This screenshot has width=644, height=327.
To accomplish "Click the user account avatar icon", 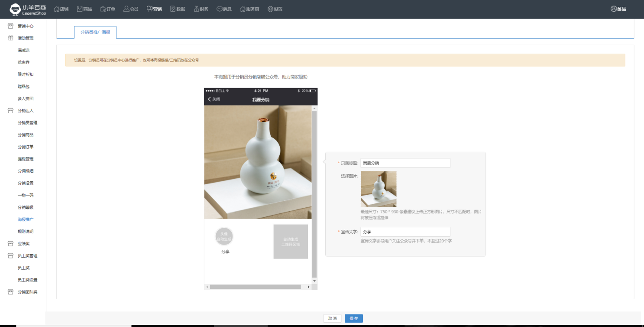I will tap(614, 9).
